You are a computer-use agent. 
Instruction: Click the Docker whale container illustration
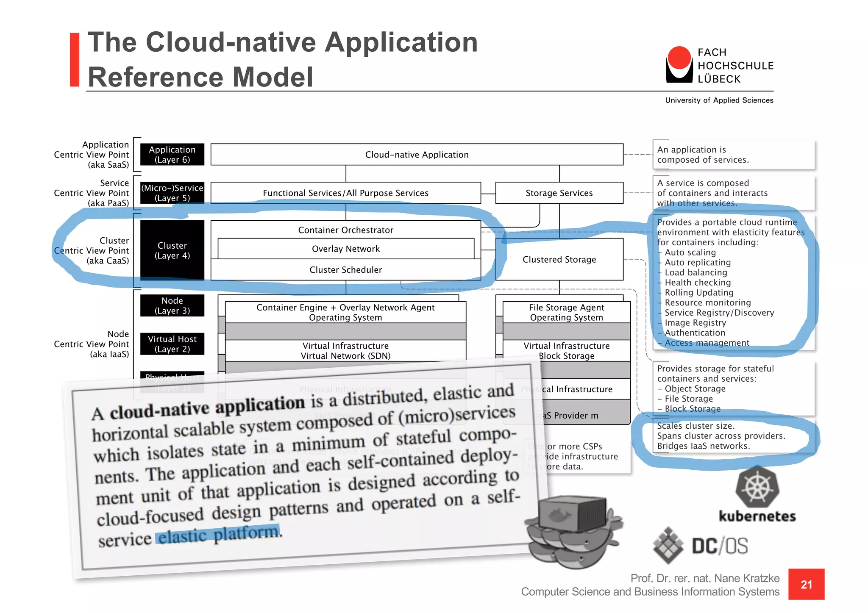[573, 532]
